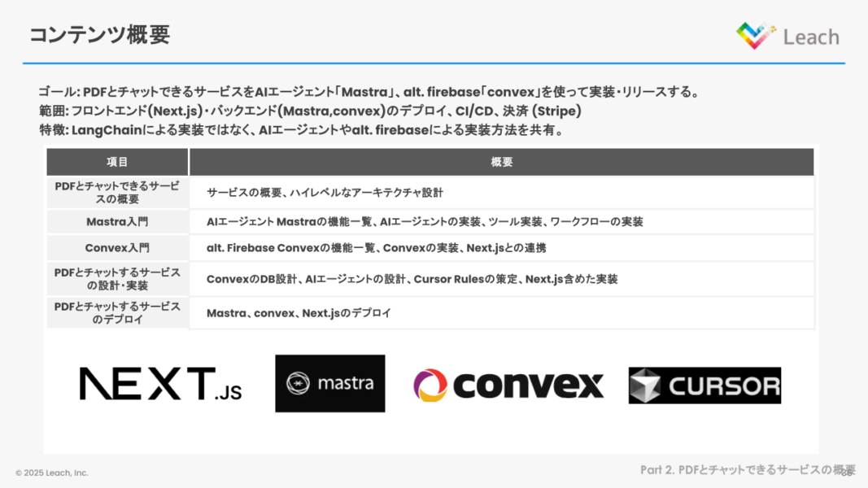
Task: Click the PDFとチャットするサービスの設計・実装 row label
Action: [x=117, y=279]
